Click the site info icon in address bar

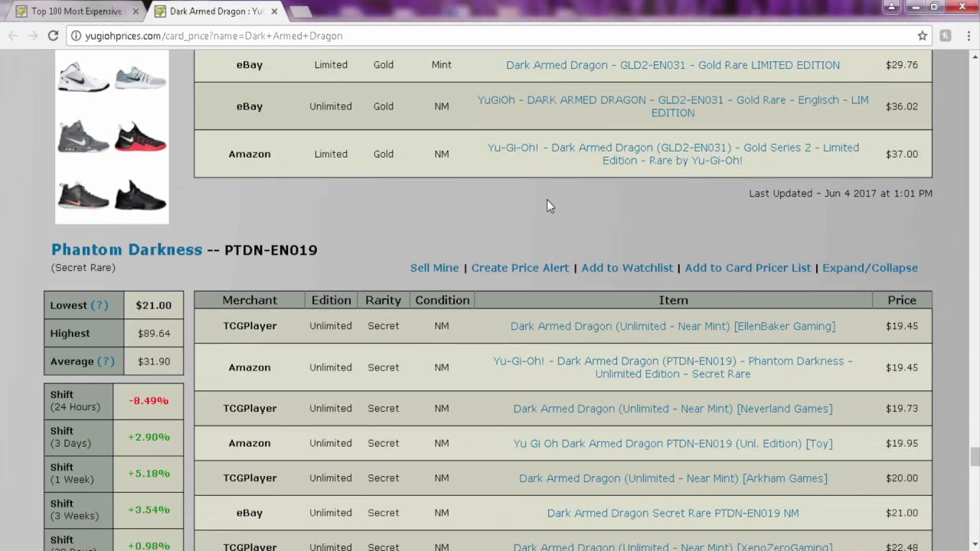[76, 36]
